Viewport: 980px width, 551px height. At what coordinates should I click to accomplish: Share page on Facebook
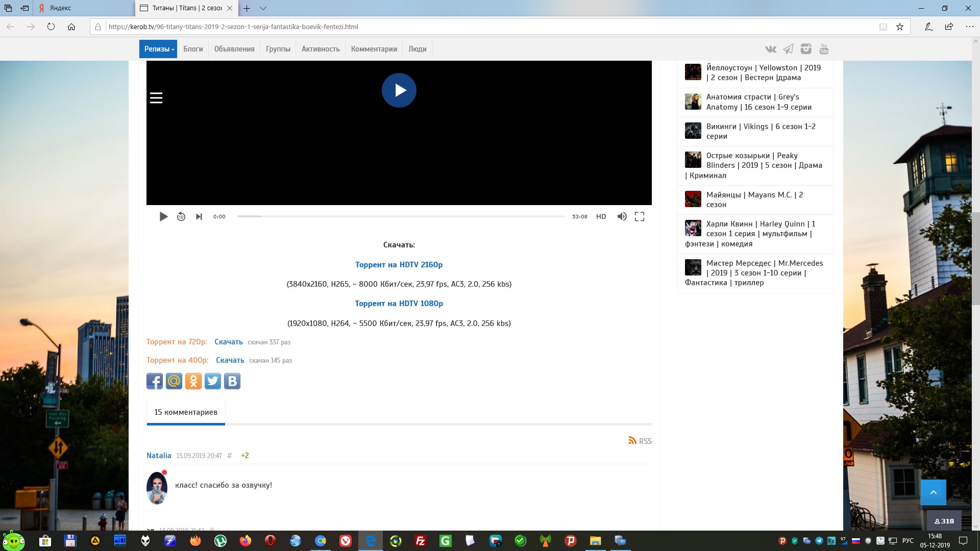pos(155,381)
